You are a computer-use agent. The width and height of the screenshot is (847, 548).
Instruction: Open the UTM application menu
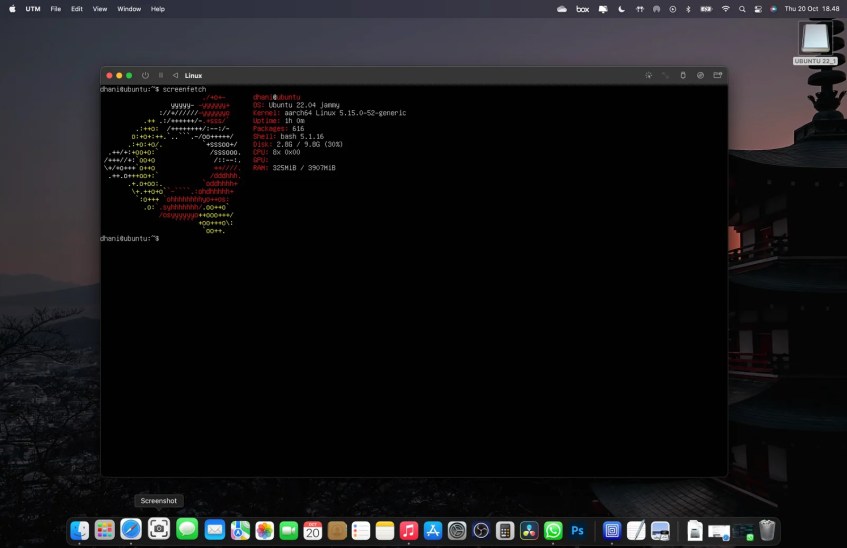tap(33, 9)
